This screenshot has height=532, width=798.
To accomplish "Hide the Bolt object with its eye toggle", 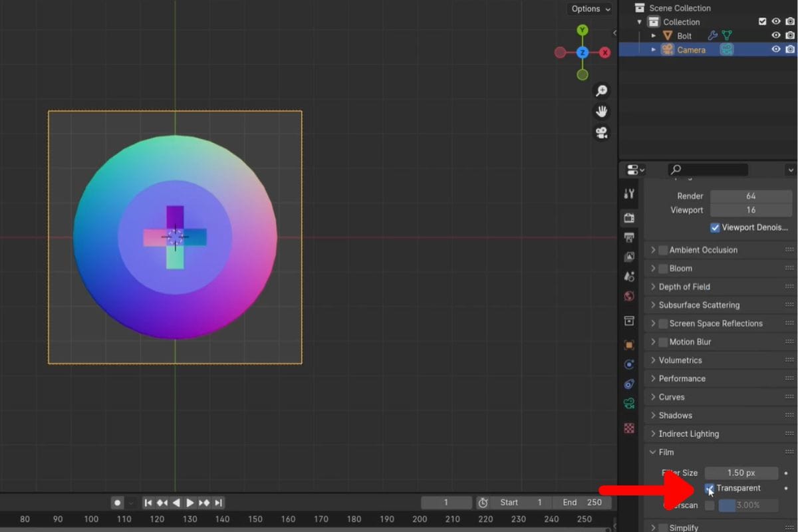I will pos(775,35).
